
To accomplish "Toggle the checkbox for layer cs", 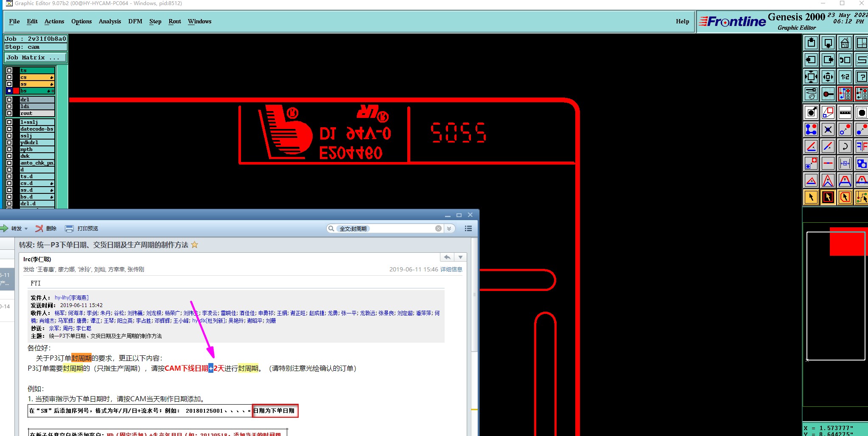I will 9,77.
